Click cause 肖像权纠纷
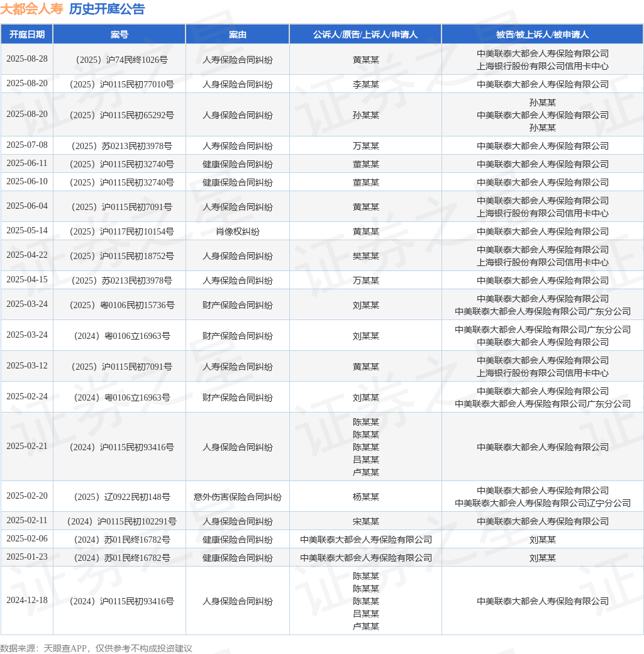644x654 pixels. [237, 231]
